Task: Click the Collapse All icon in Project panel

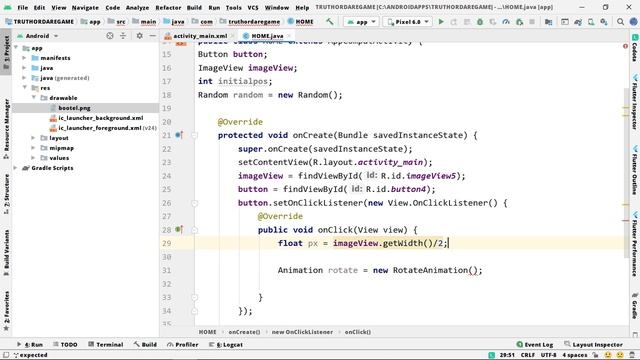Action: pyautogui.click(x=123, y=36)
